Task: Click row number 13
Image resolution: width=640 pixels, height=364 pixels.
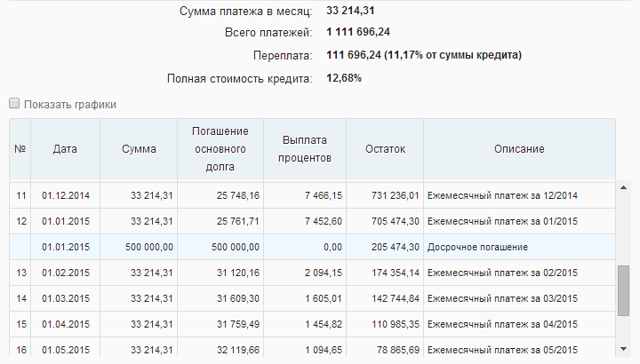Action: coord(21,273)
